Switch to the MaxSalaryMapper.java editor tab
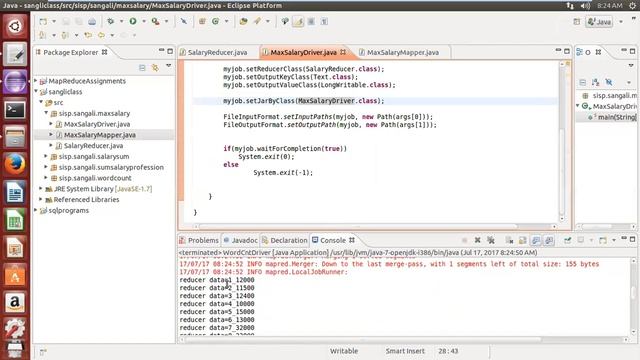The image size is (640, 360). pyautogui.click(x=403, y=52)
